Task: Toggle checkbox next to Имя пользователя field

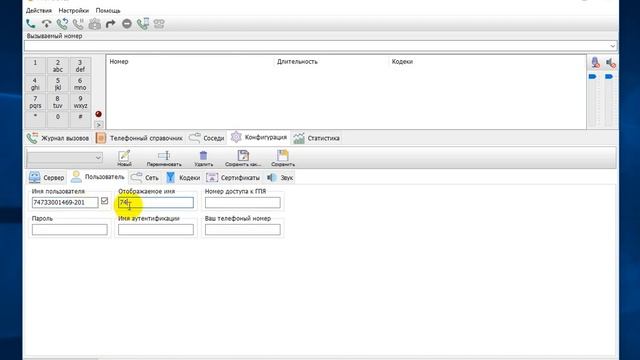Action: click(104, 201)
